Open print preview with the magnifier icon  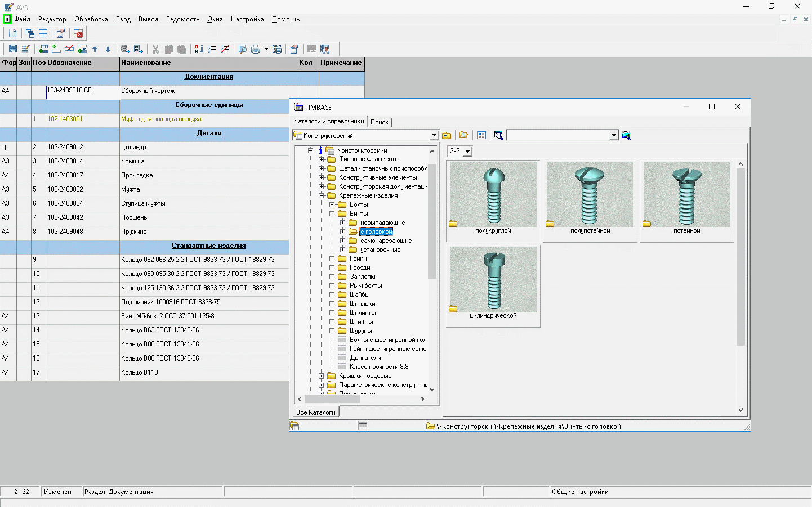pyautogui.click(x=242, y=49)
